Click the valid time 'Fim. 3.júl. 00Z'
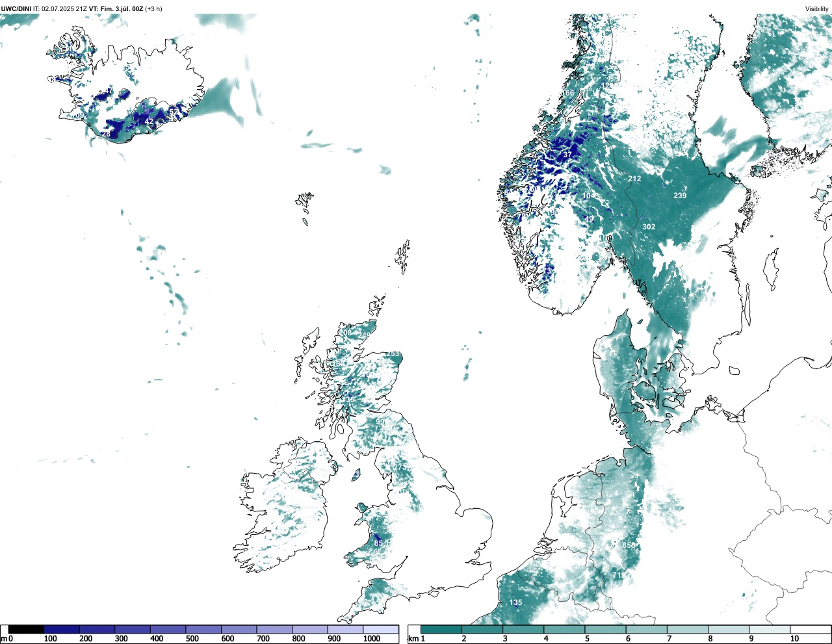Viewport: 832px width, 644px height. coord(122,8)
